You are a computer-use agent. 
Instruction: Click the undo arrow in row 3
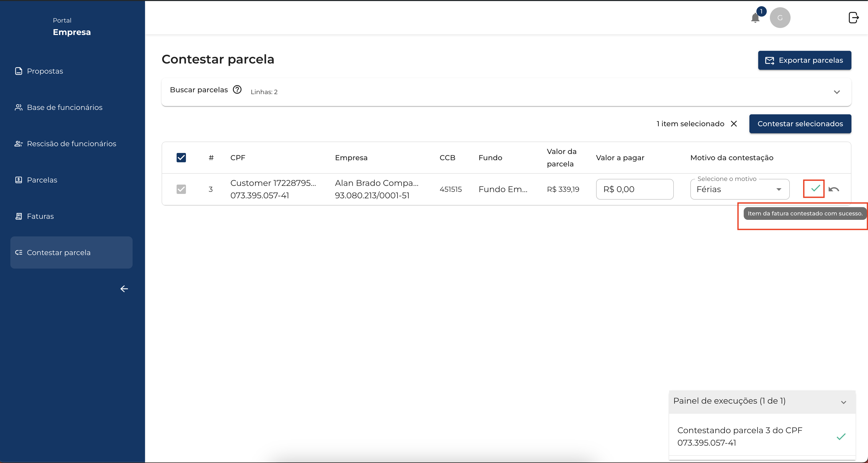click(834, 189)
